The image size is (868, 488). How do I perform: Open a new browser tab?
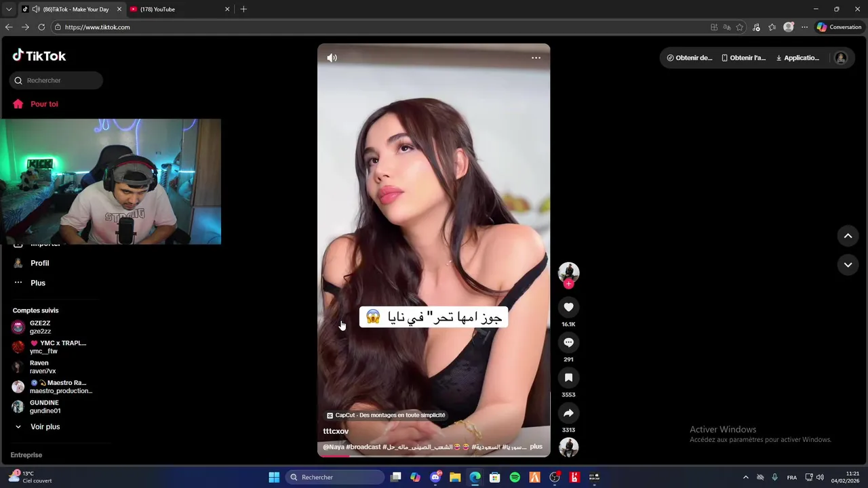click(x=243, y=9)
